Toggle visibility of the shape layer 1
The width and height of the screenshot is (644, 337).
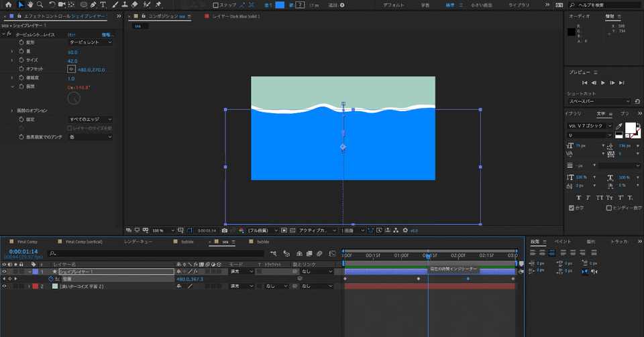4,271
